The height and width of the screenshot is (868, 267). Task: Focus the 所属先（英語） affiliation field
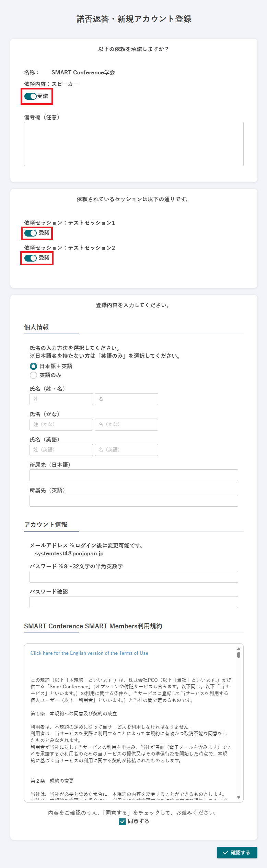click(x=133, y=501)
